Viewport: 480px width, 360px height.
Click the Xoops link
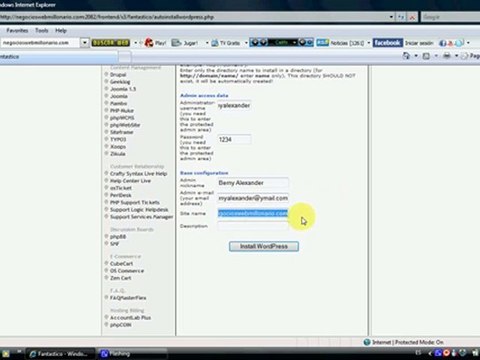[118, 147]
